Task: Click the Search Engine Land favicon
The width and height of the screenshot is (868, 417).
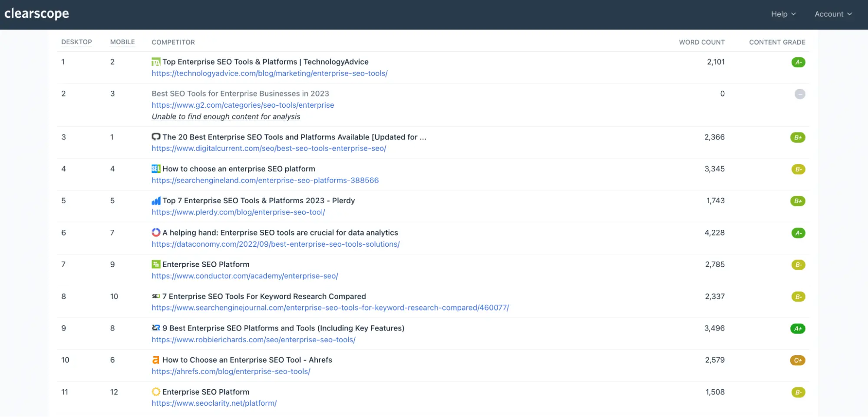Action: [156, 169]
